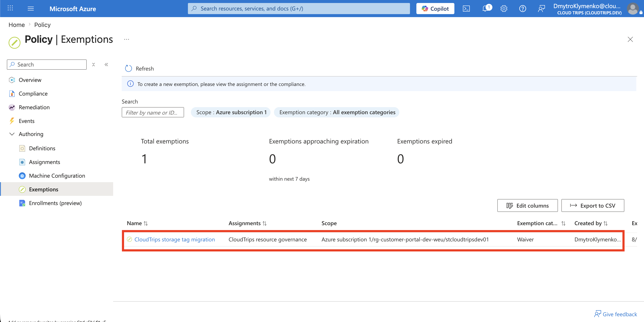This screenshot has height=322, width=644.
Task: Open Enrollments (preview) item
Action: click(x=55, y=203)
